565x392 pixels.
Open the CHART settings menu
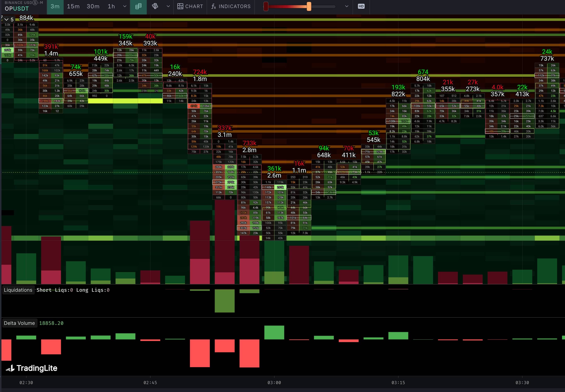coord(190,6)
